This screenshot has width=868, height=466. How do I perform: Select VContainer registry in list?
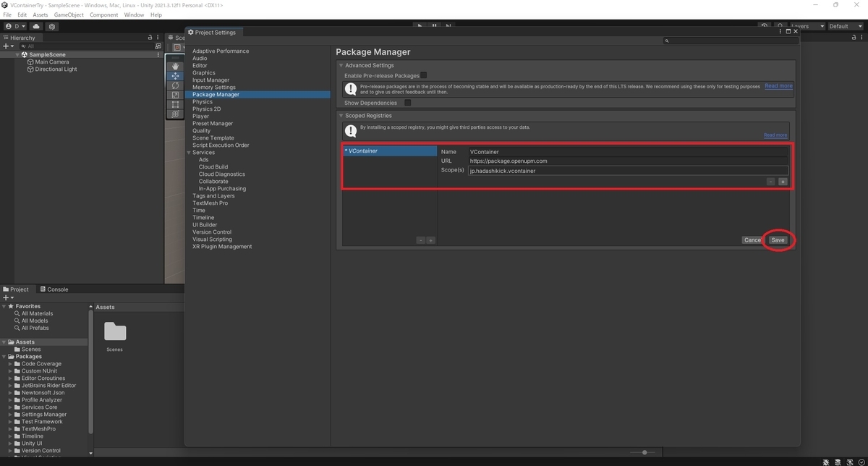click(389, 151)
